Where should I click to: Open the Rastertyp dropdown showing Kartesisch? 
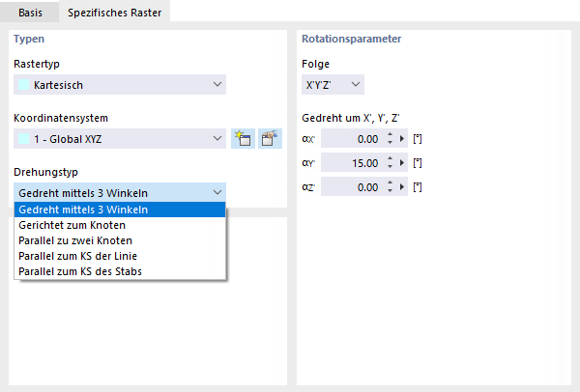120,85
